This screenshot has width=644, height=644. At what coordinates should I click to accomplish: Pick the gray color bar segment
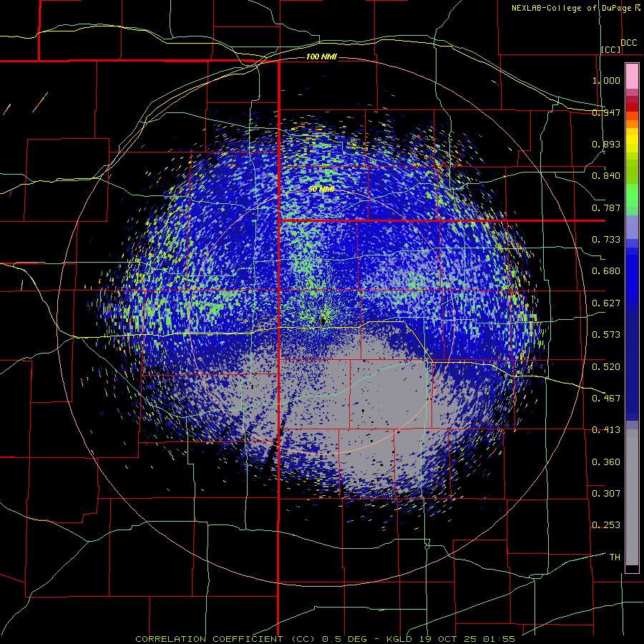click(632, 497)
